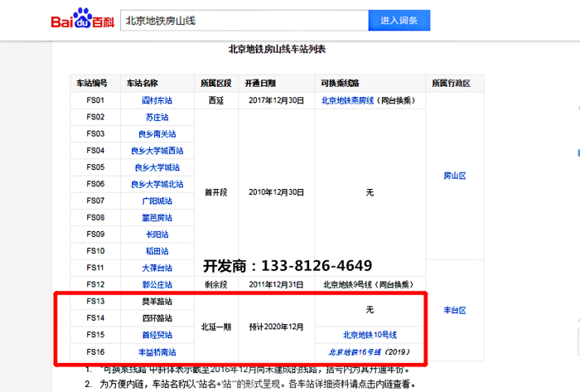The height and width of the screenshot is (392, 580).
Task: Click the table title 北京地铁房山线车站列表
Action: click(x=277, y=49)
